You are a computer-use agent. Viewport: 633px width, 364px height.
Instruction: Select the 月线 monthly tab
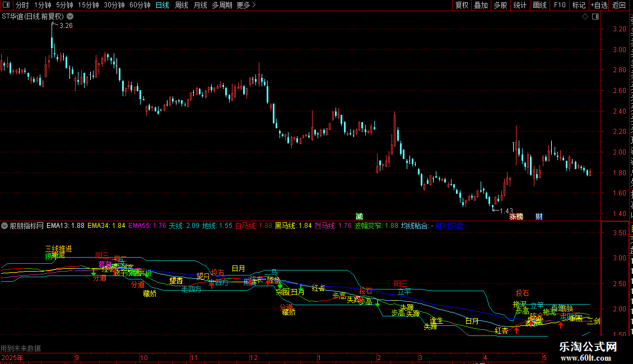point(200,5)
